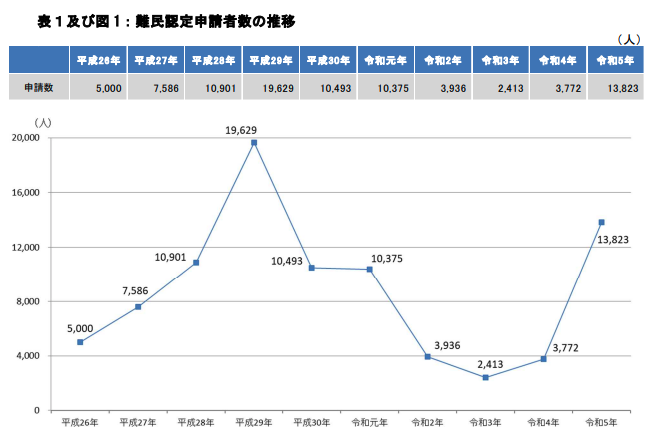
Task: Select the table cell containing 10,901
Action: [x=211, y=87]
